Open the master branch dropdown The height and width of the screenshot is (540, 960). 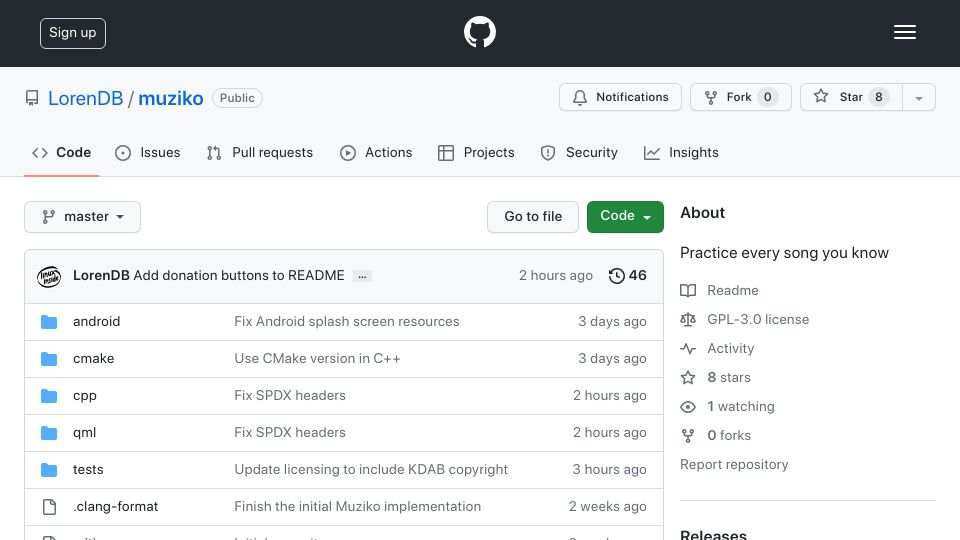point(83,217)
